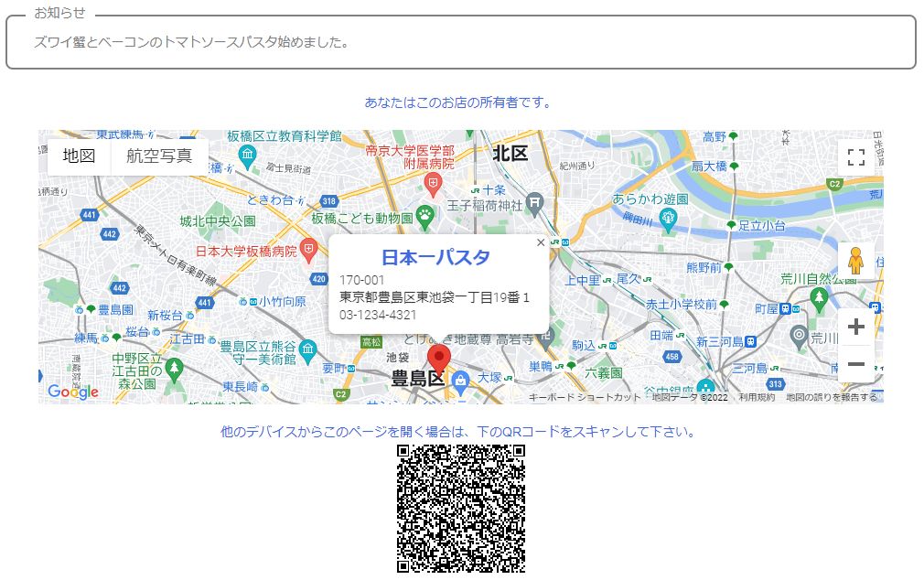Click 高岩寺 temple marker
The height and width of the screenshot is (580, 924).
547,338
